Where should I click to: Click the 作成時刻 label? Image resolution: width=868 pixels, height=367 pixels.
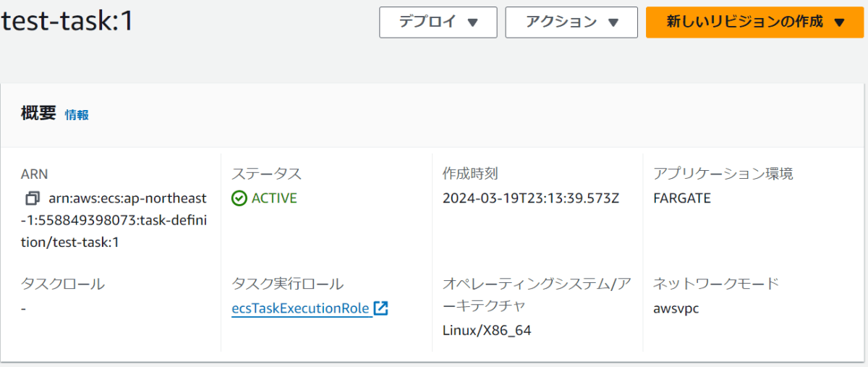(470, 174)
